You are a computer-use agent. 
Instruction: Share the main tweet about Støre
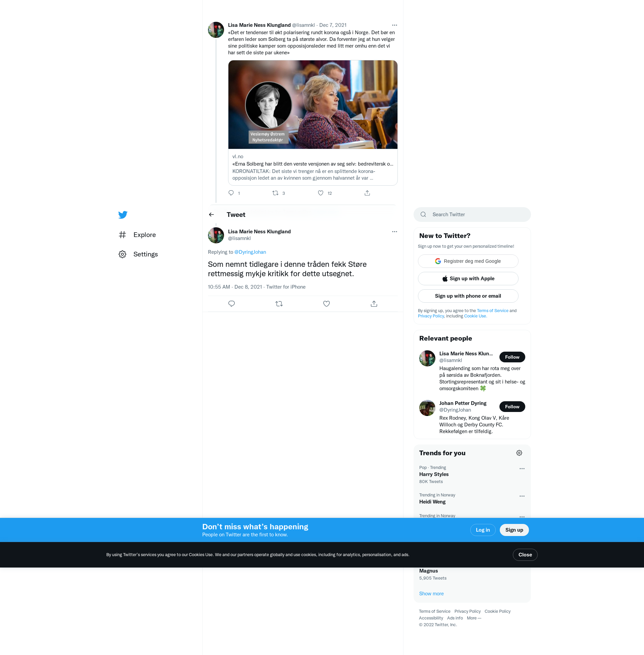pyautogui.click(x=374, y=303)
